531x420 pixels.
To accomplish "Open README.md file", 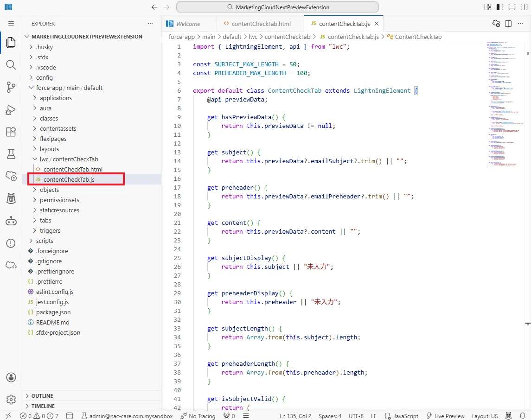I will [91, 322].
